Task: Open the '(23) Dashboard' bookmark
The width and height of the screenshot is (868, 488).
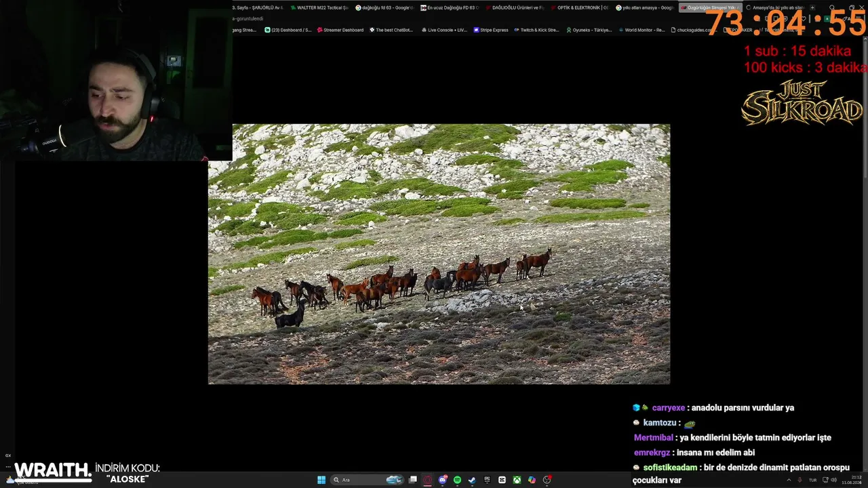Action: point(288,30)
